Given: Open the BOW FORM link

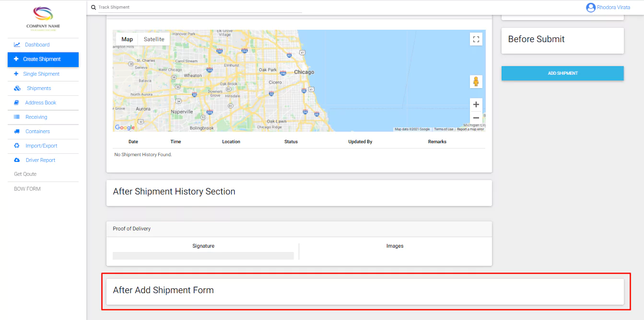Looking at the screenshot, I should (x=27, y=189).
